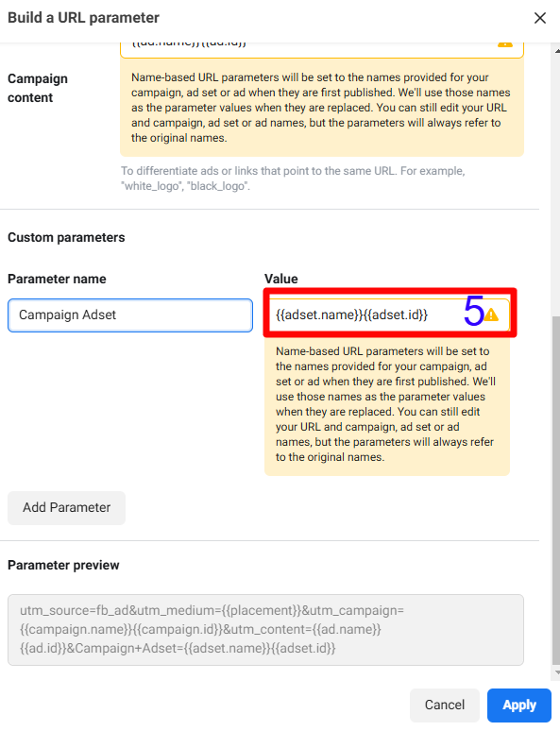Click the dialog's vertical scrollbar thumb
This screenshot has width=560, height=731.
(x=556, y=489)
